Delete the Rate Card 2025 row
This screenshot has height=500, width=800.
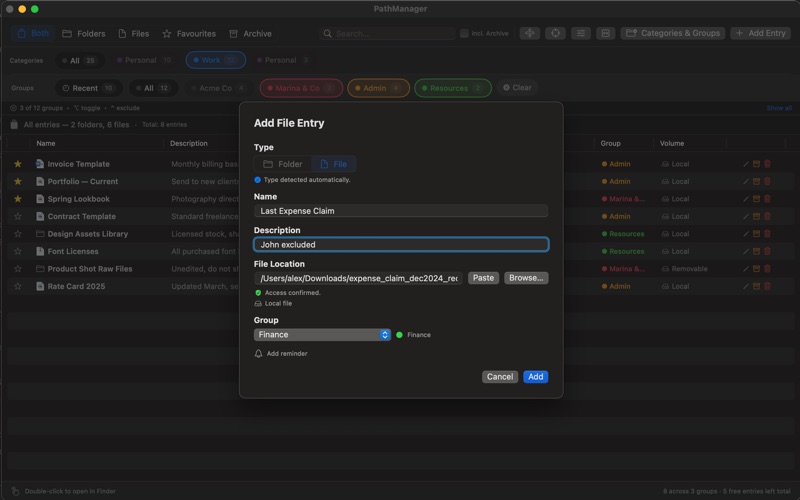point(767,286)
